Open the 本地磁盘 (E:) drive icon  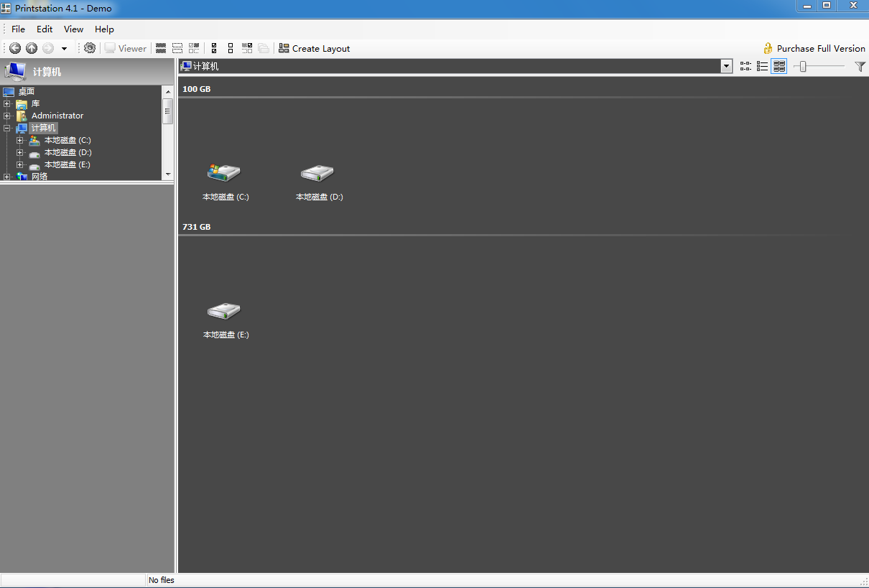(225, 314)
